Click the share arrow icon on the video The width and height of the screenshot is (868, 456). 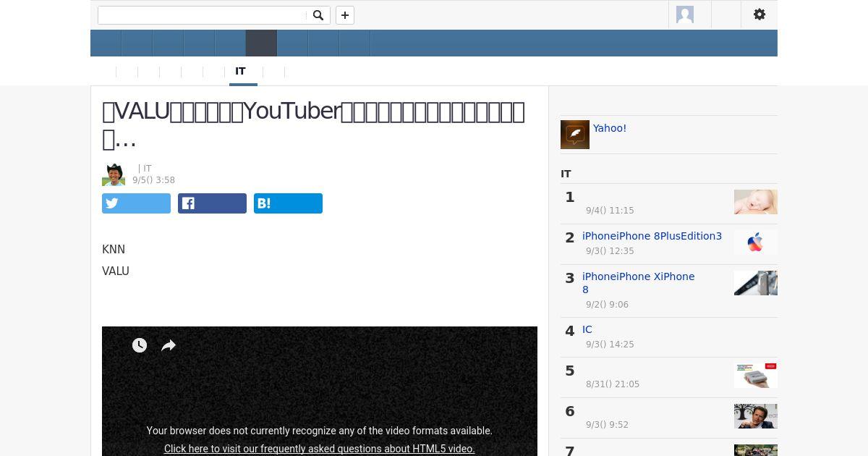coord(169,345)
